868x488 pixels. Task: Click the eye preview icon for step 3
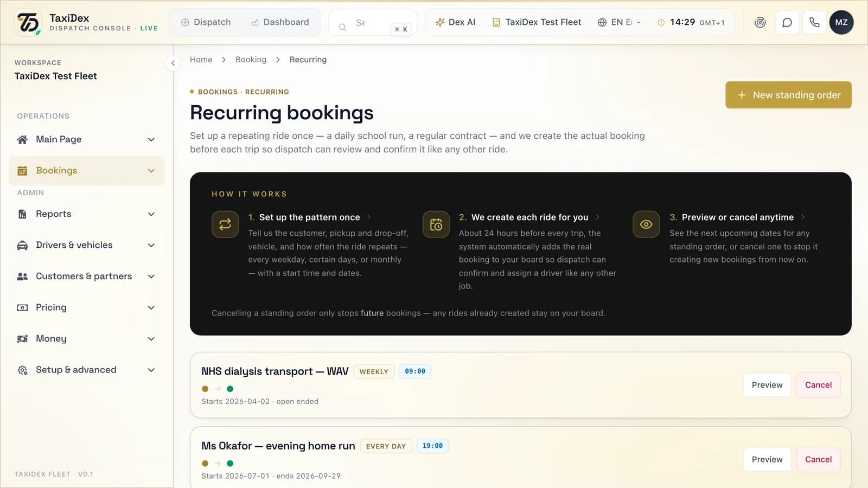click(646, 224)
